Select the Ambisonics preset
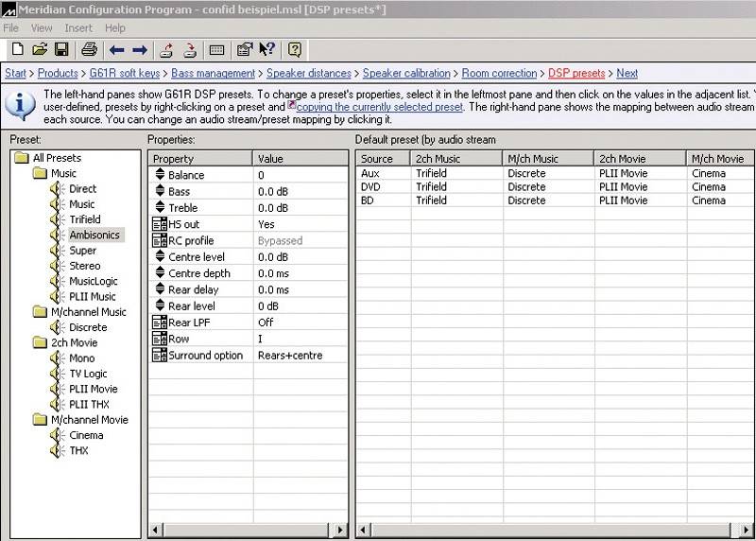The image size is (756, 541). click(x=94, y=235)
